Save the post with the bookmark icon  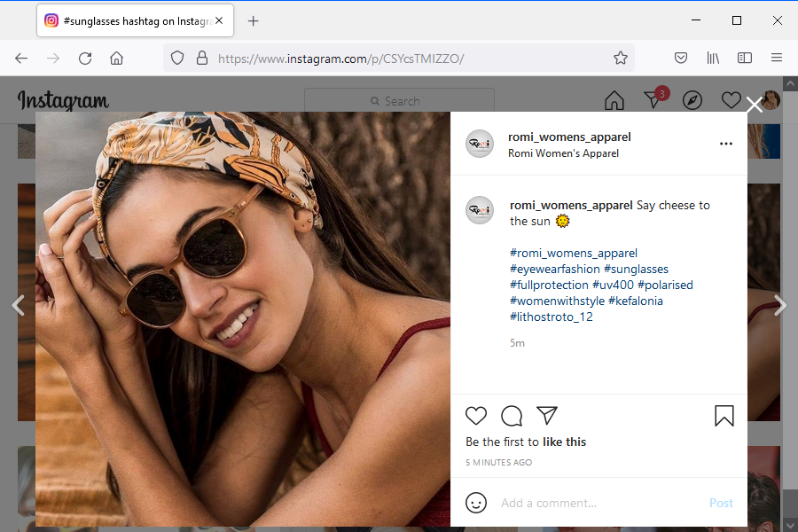tap(724, 416)
